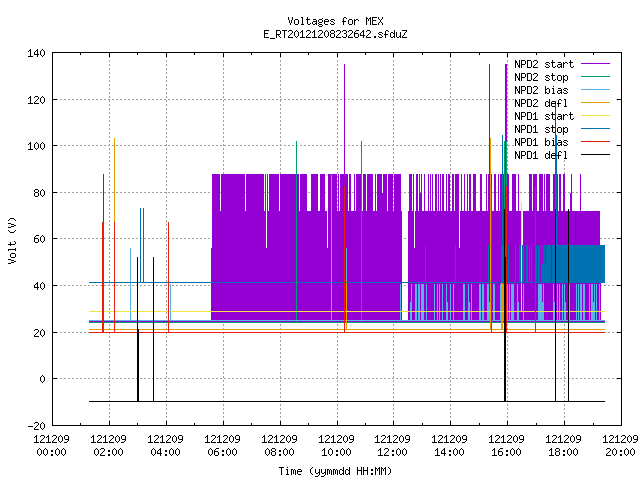
Task: Select the NPD2 bias legend label
Action: click(541, 90)
